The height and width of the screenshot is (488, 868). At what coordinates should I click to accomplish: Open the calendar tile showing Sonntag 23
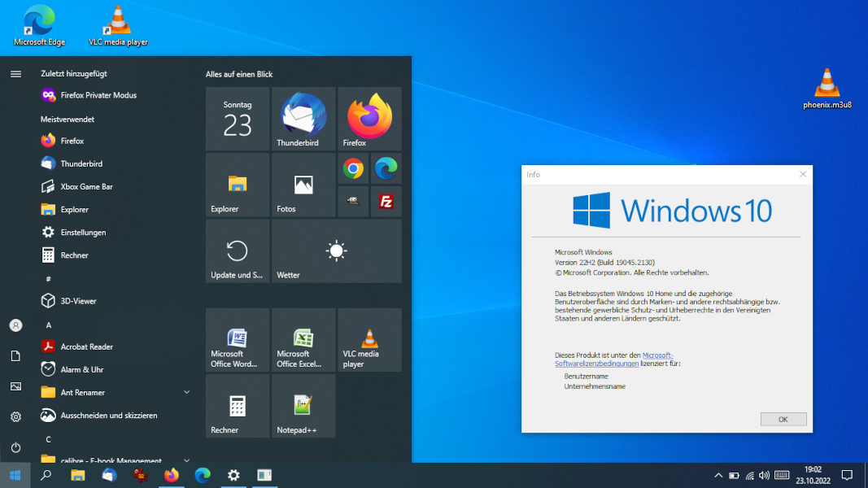click(x=238, y=119)
